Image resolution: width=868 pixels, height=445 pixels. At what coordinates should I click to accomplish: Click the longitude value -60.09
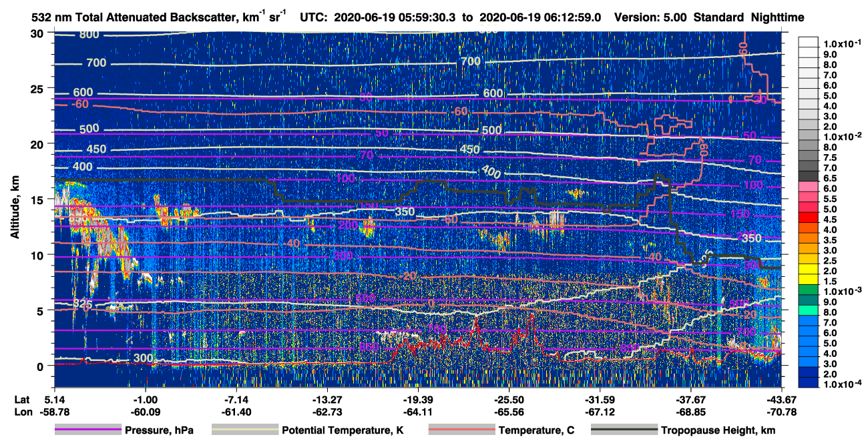click(145, 412)
